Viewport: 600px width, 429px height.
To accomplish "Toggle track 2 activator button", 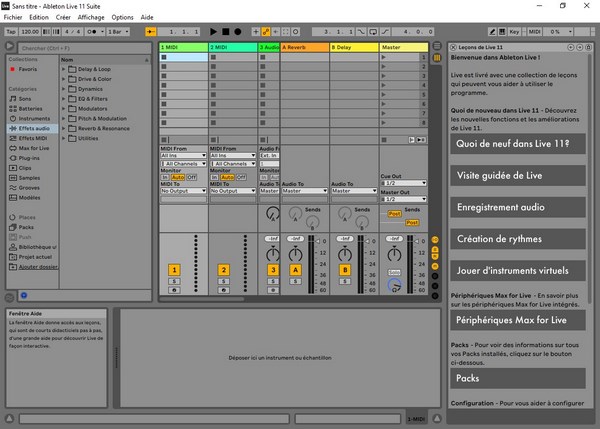I will click(x=224, y=270).
